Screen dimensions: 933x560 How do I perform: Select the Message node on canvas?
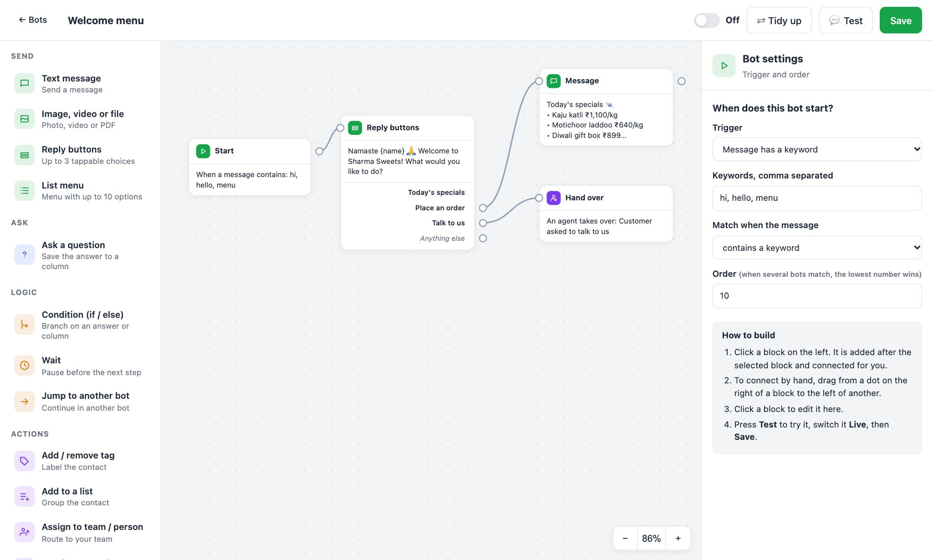coord(606,107)
